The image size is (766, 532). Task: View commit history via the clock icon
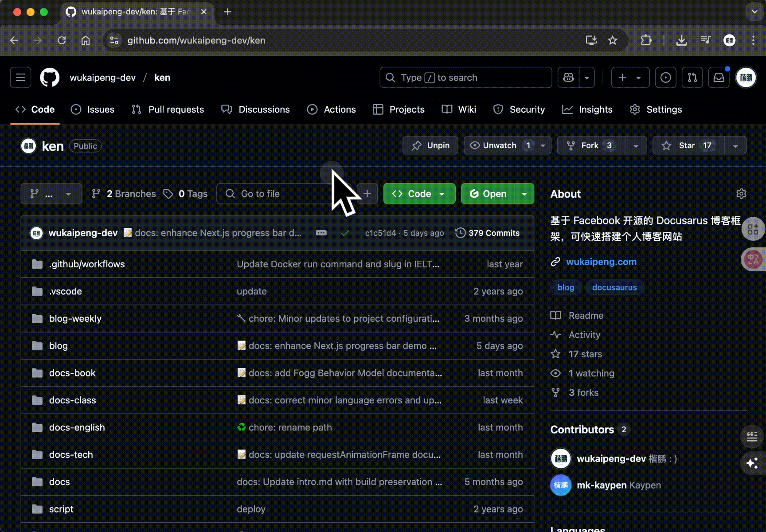click(460, 233)
